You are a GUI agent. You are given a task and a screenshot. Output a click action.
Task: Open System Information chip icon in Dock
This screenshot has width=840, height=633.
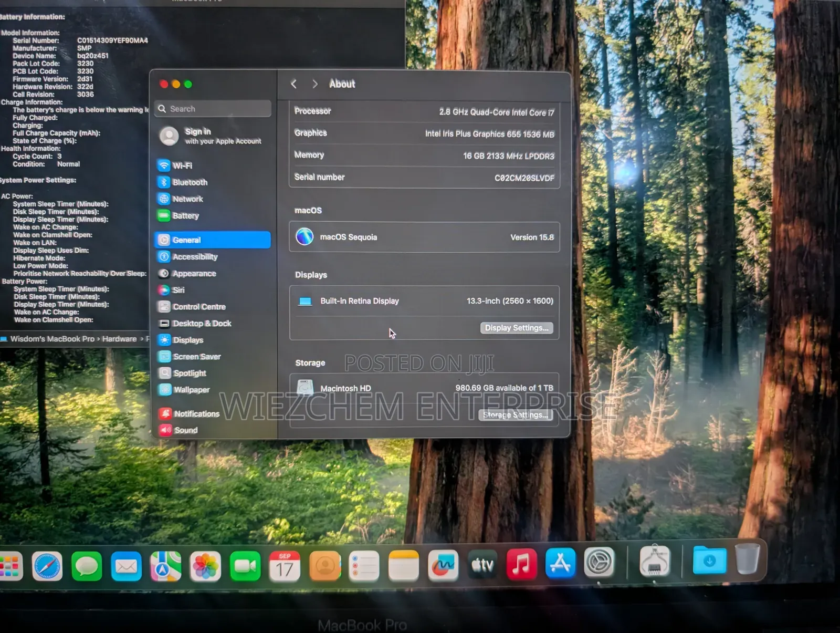pyautogui.click(x=654, y=561)
